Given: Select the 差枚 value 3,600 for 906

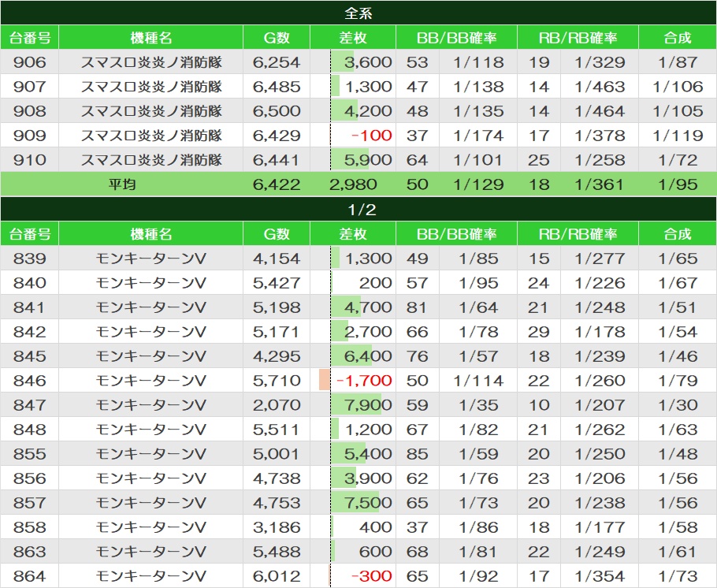Looking at the screenshot, I should tap(368, 62).
